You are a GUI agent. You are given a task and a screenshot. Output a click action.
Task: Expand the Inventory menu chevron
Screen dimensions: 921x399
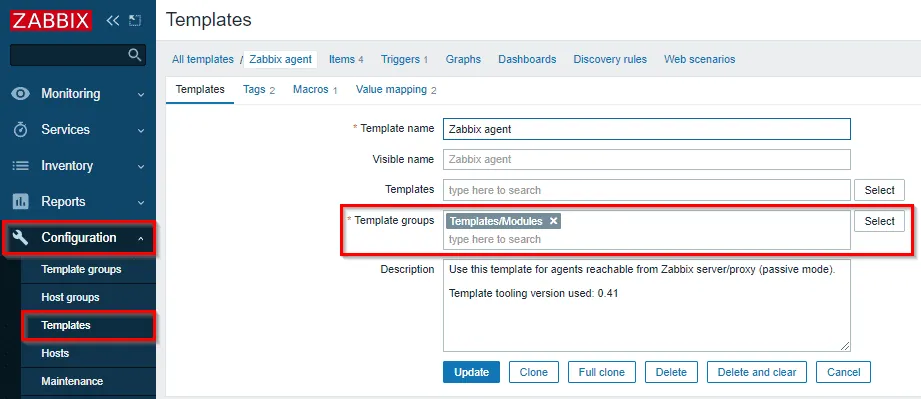(141, 167)
